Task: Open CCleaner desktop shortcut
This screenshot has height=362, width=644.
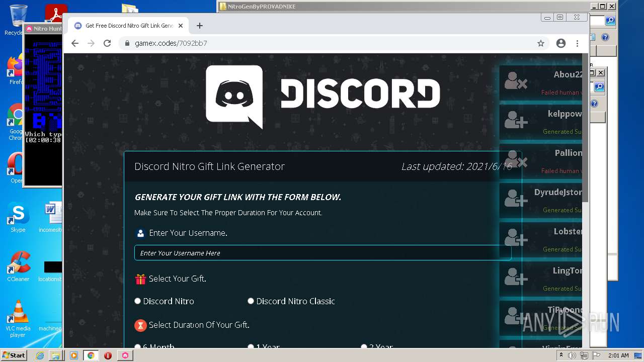Action: [18, 266]
